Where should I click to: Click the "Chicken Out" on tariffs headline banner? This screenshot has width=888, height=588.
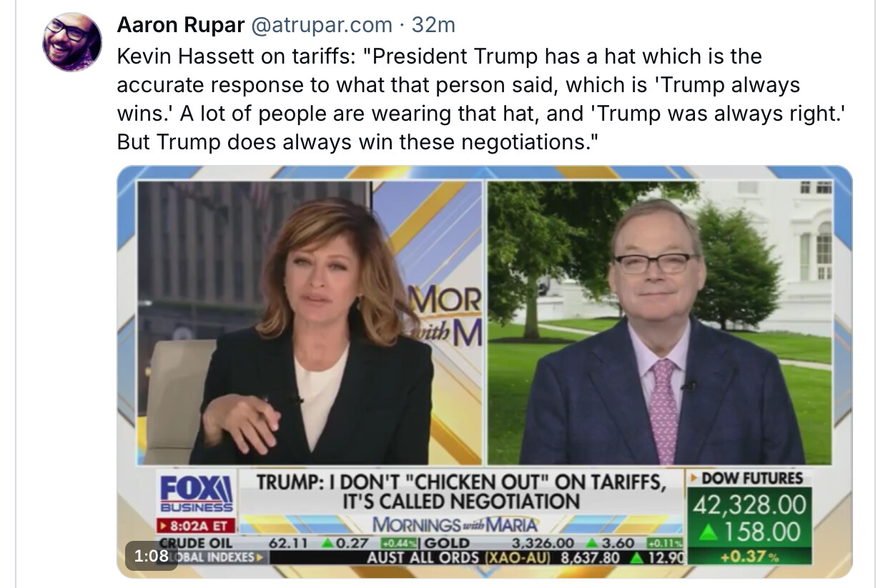[460, 492]
